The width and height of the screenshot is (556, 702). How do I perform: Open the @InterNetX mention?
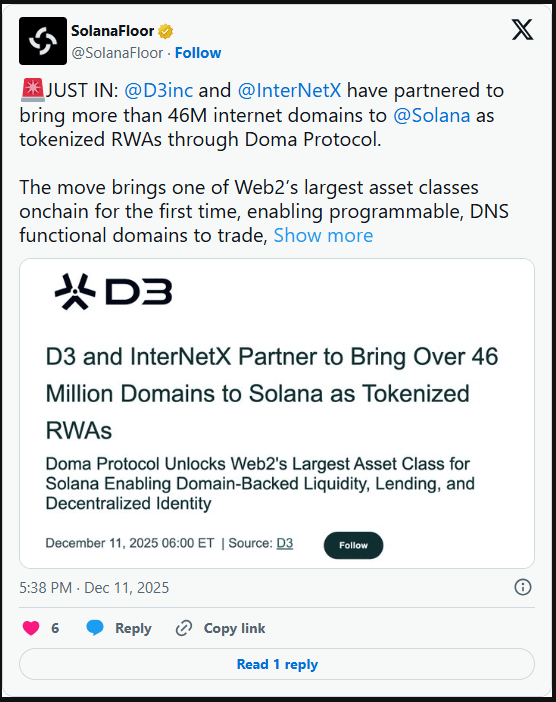pyautogui.click(x=289, y=90)
